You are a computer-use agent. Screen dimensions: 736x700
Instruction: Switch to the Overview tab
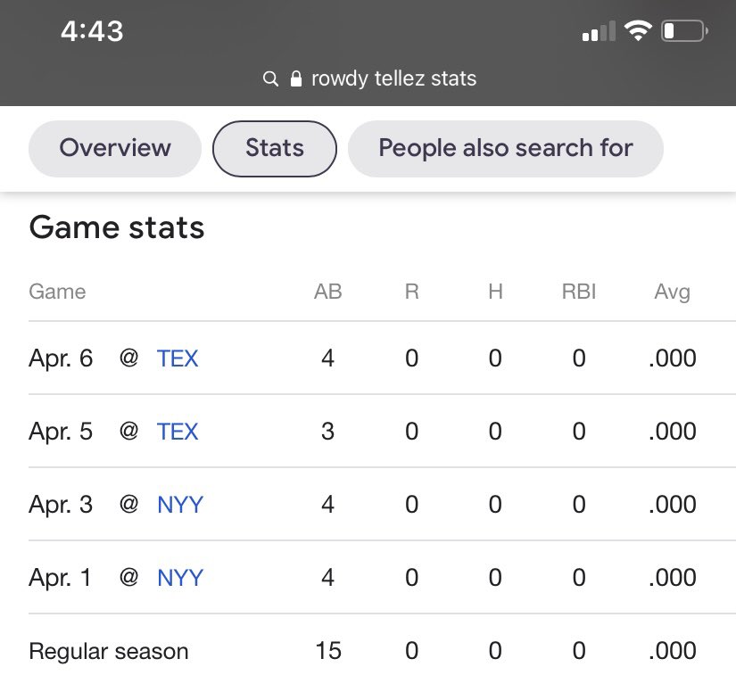[x=115, y=148]
